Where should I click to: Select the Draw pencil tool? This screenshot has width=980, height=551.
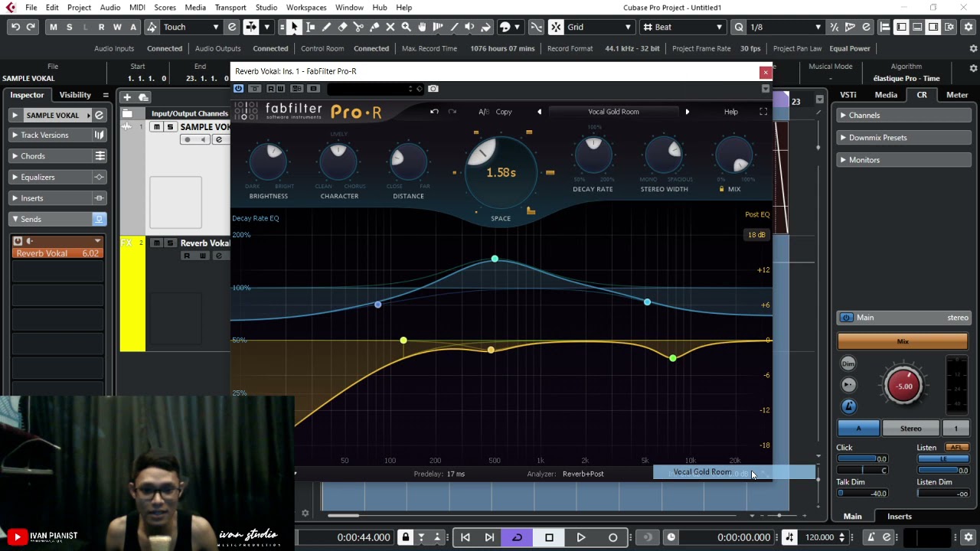pos(326,27)
